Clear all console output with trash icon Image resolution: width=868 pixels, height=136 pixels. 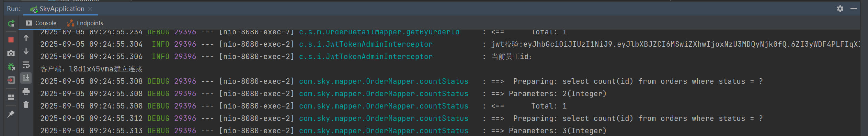pyautogui.click(x=26, y=104)
